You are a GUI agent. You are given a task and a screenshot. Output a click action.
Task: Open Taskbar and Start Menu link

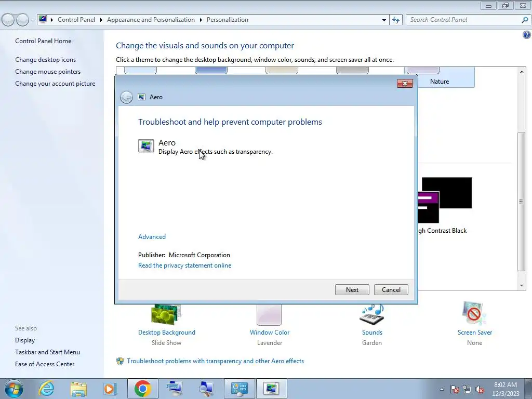(x=47, y=352)
